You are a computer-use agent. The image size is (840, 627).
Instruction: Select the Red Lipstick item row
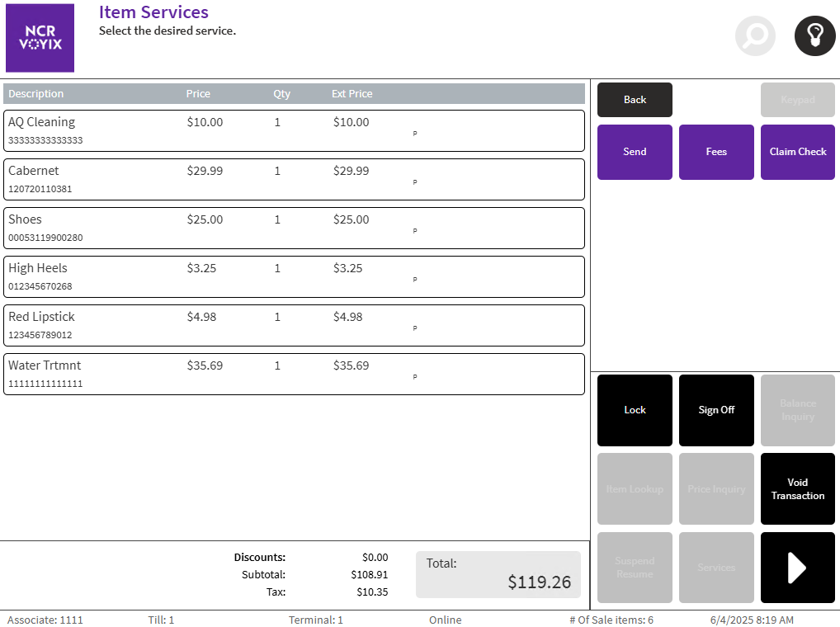pos(294,325)
